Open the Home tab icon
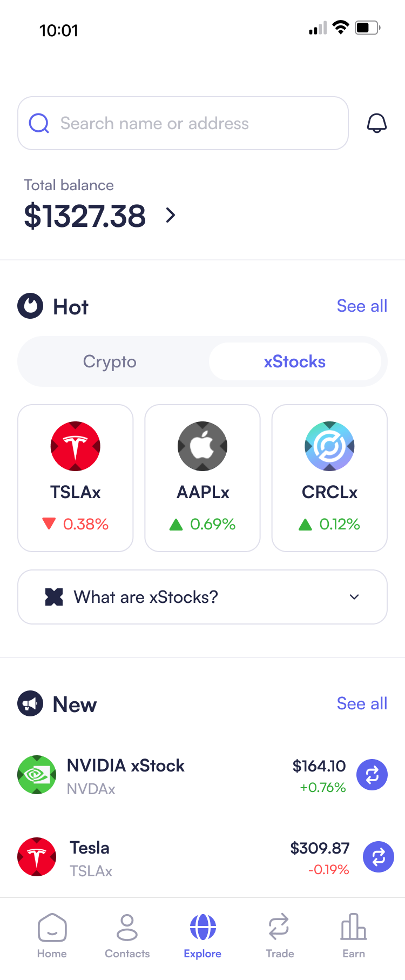Viewport: 405px width, 980px height. pos(52,928)
